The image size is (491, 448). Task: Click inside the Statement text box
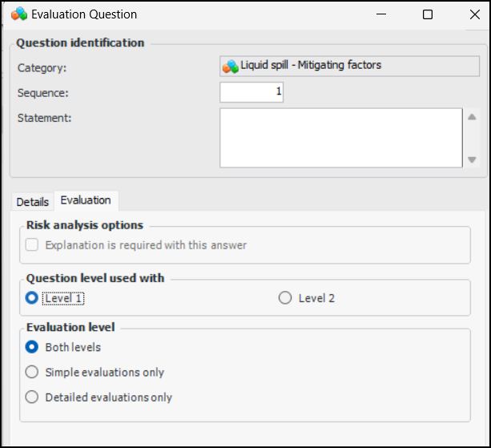point(340,138)
